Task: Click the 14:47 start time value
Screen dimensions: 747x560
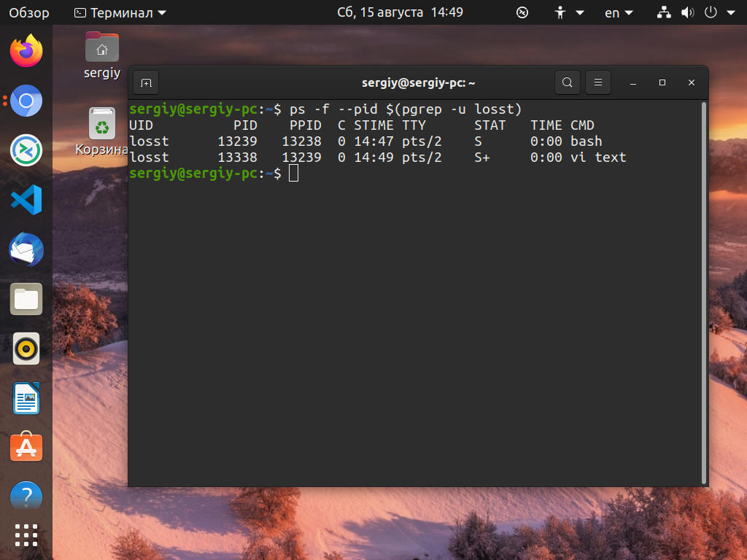Action: pos(373,141)
